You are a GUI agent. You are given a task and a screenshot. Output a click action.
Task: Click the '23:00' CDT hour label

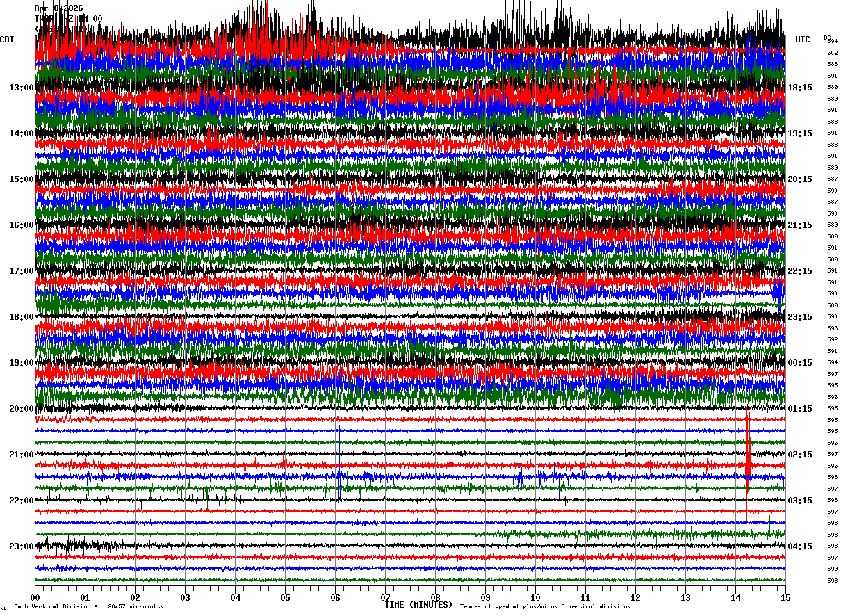22,546
